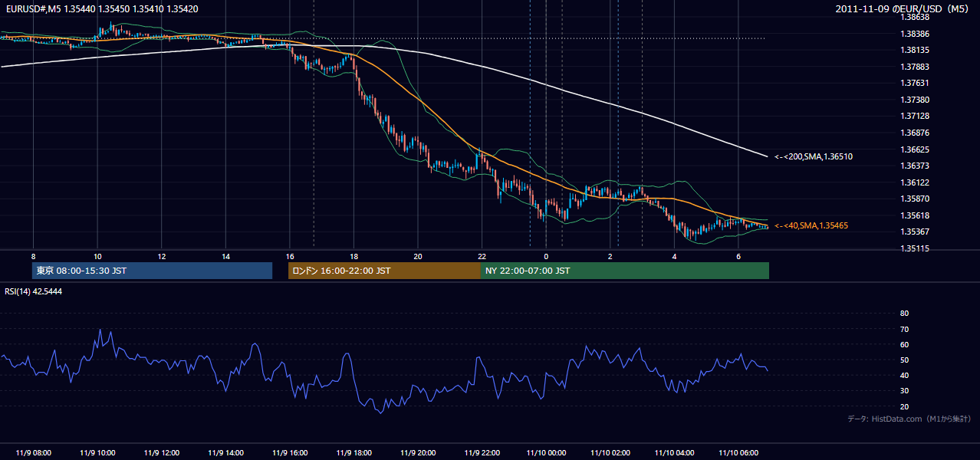The height and width of the screenshot is (460, 980).
Task: Click the RSI 60 level label
Action: click(x=904, y=344)
